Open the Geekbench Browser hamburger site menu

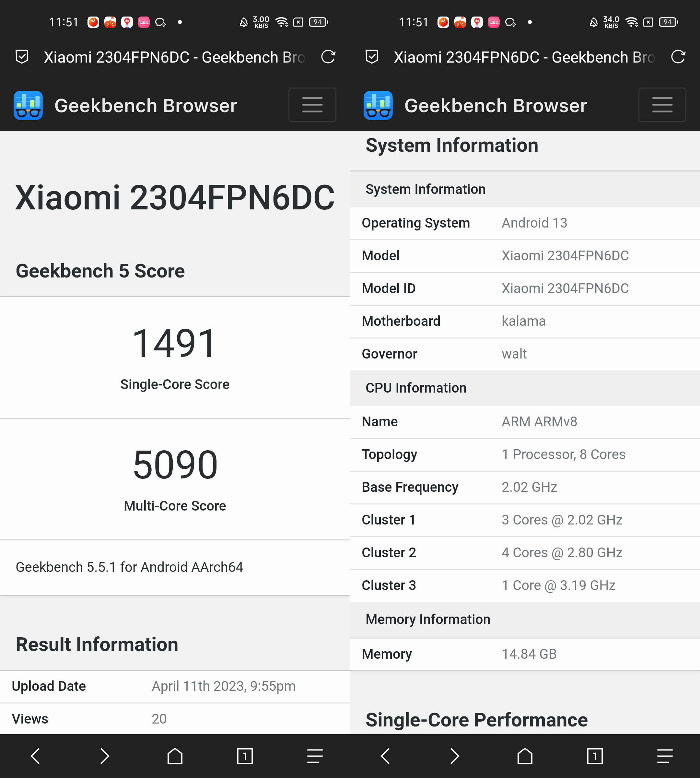(x=312, y=105)
